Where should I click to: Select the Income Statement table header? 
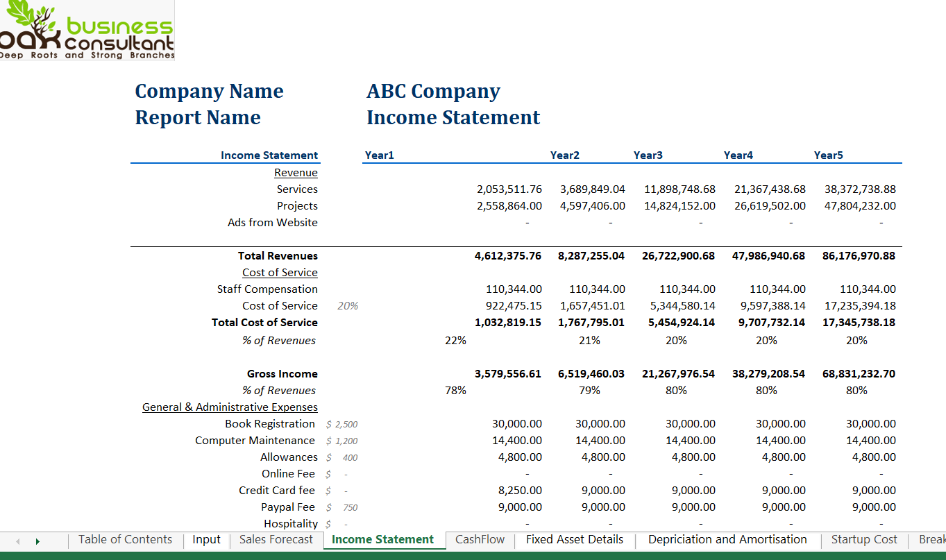point(269,155)
